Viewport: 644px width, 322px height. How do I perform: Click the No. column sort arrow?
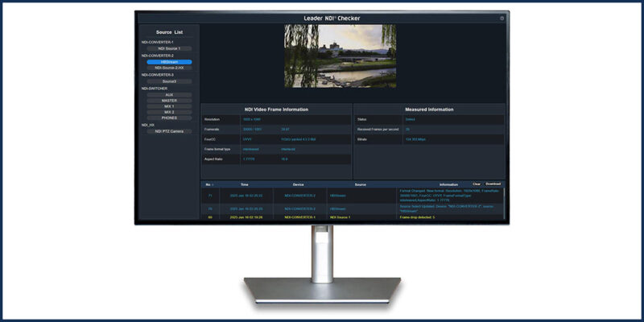[213, 185]
